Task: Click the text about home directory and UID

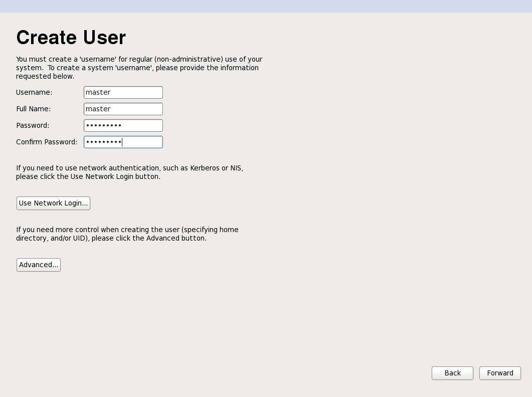Action: click(x=127, y=234)
